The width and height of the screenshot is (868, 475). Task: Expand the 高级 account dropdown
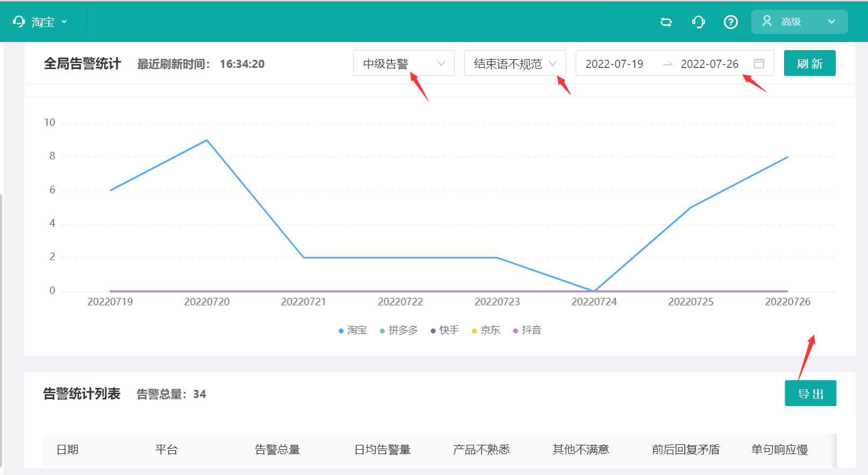pos(799,22)
